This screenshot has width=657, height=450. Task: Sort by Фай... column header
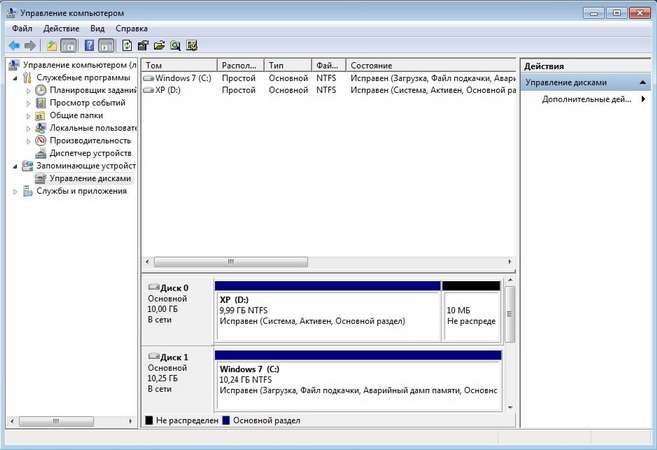(329, 65)
